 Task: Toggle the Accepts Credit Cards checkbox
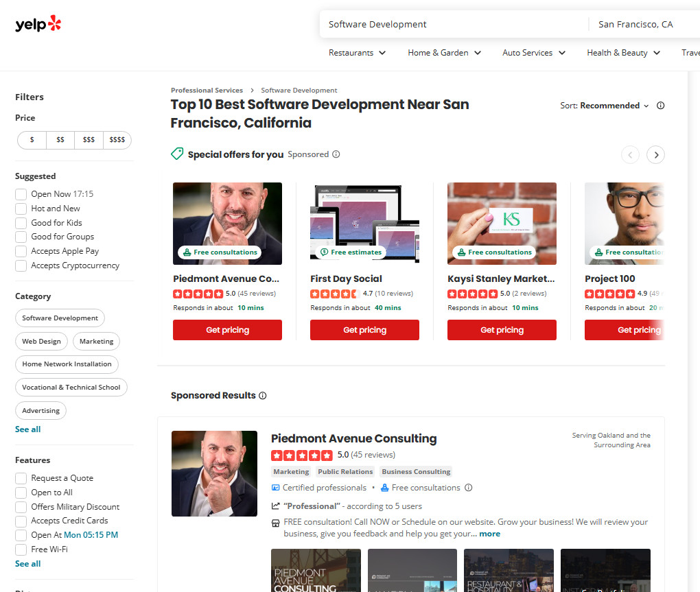[21, 521]
